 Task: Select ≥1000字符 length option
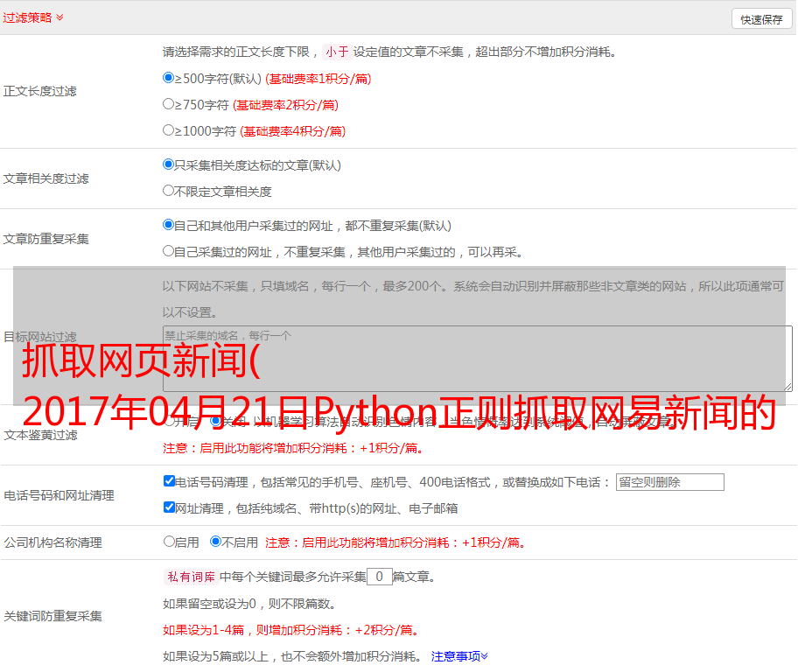169,130
